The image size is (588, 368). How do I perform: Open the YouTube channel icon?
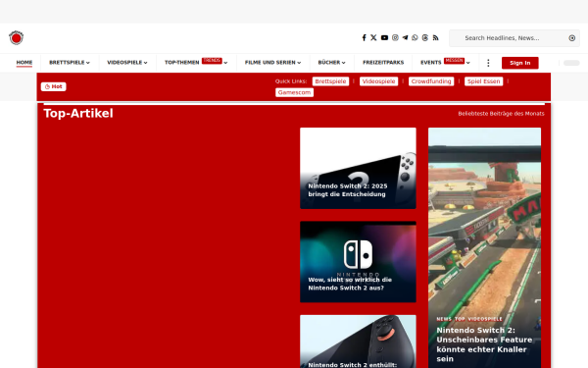[384, 37]
